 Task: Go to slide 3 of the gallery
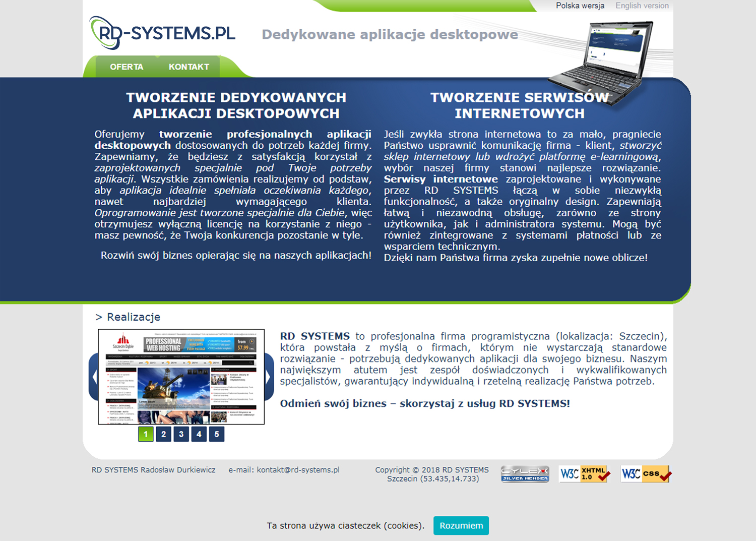(181, 434)
